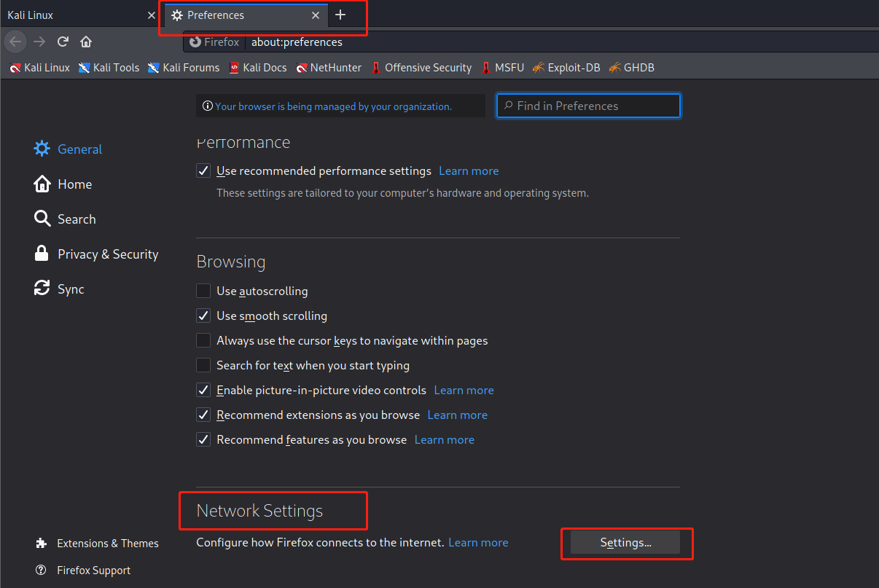Image resolution: width=879 pixels, height=588 pixels.
Task: Select General category in sidebar
Action: point(68,149)
